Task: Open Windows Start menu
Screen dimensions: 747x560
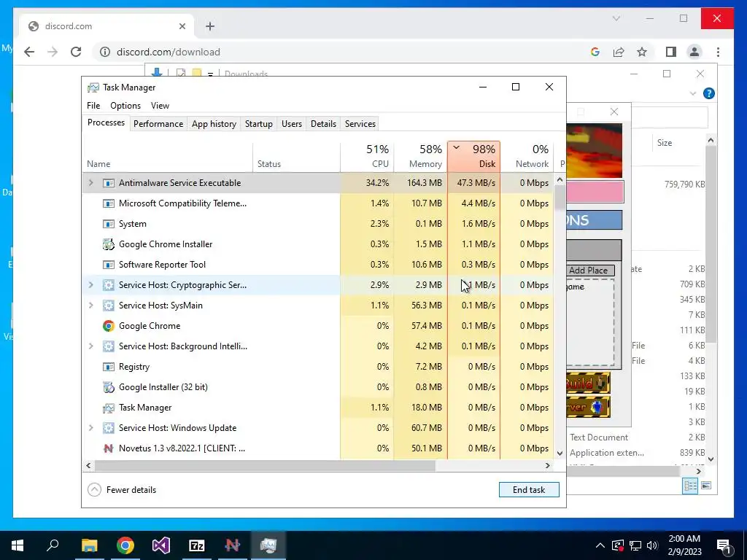Action: click(x=18, y=545)
